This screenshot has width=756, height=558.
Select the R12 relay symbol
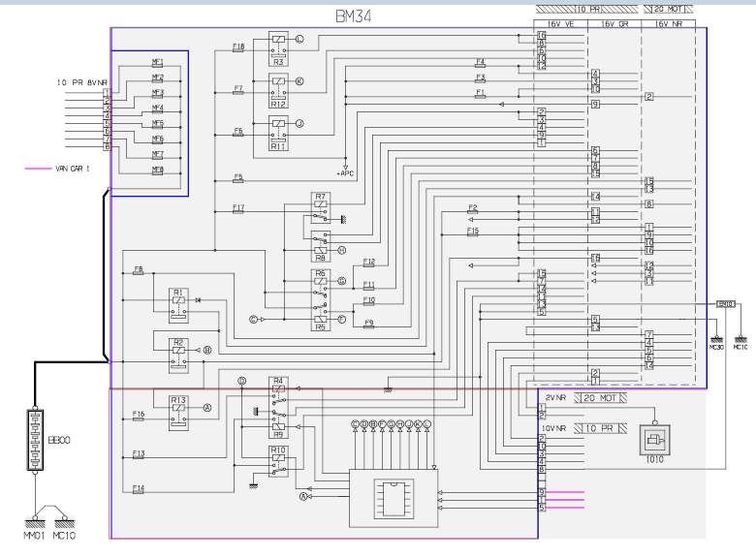coord(278,87)
